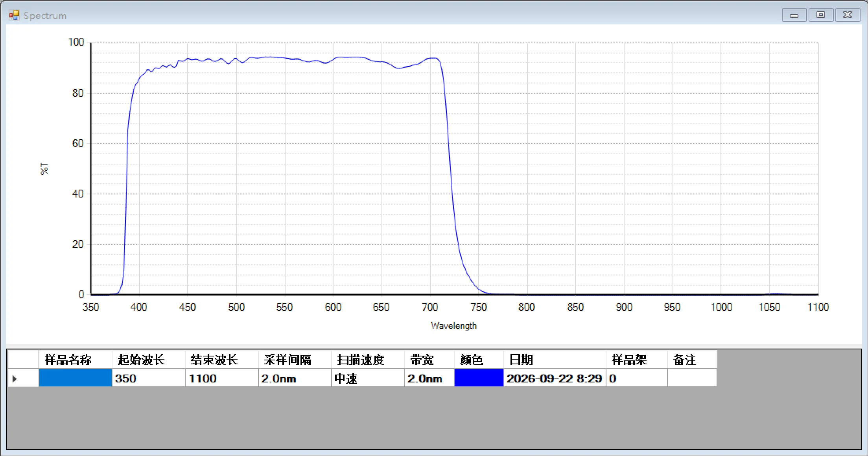The height and width of the screenshot is (456, 868).
Task: Click the 结束波长 column header
Action: (x=222, y=359)
